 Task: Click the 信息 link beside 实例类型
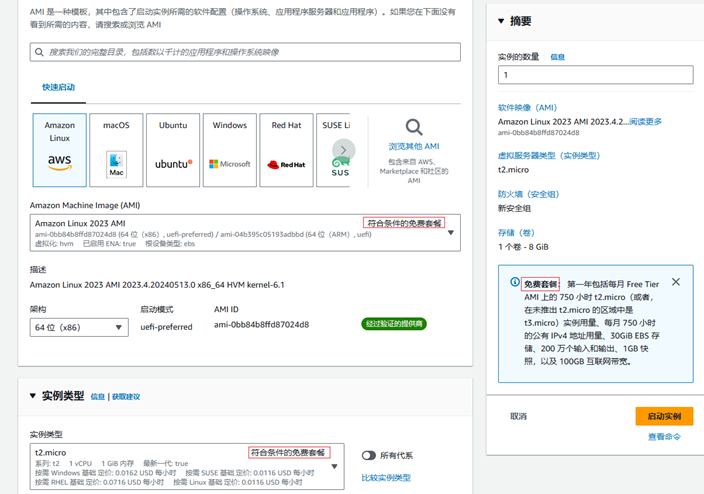click(97, 397)
